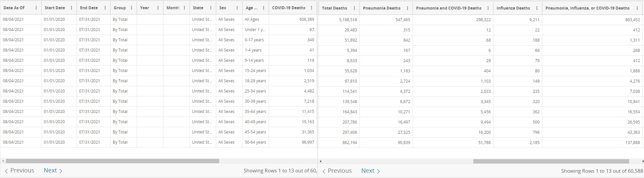Viewport: 644px width, 178px height.
Task: Go to Previous page in left table
Action: 19,170
